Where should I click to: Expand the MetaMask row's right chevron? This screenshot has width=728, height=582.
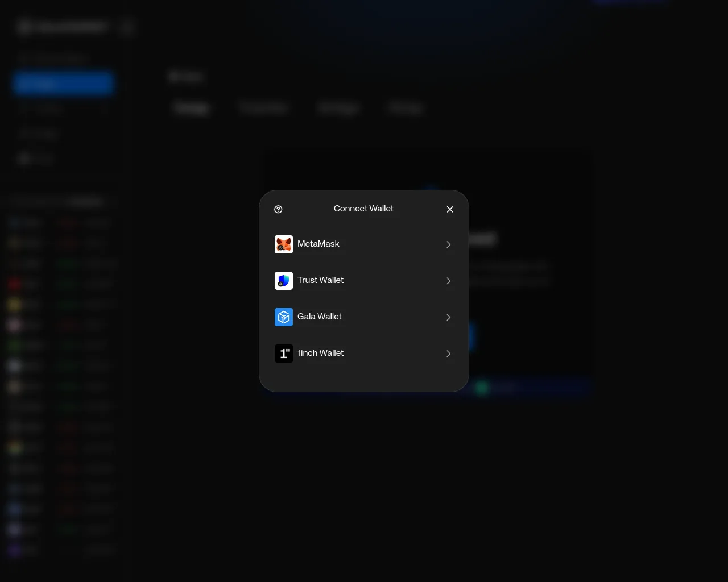(448, 244)
